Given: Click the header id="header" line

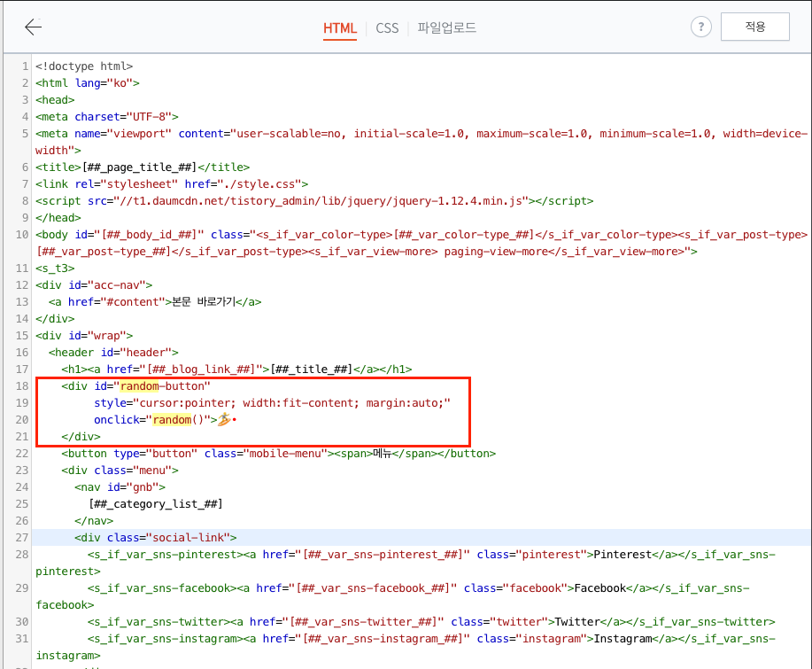Looking at the screenshot, I should pyautogui.click(x=113, y=353).
